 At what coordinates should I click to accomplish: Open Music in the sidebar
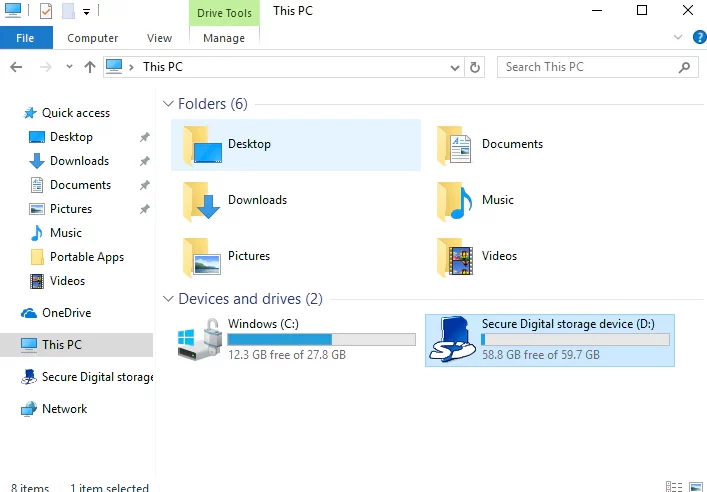66,233
